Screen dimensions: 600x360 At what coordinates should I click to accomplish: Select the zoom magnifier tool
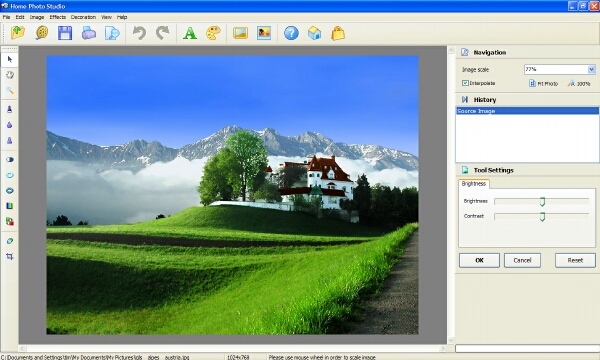pyautogui.click(x=10, y=90)
